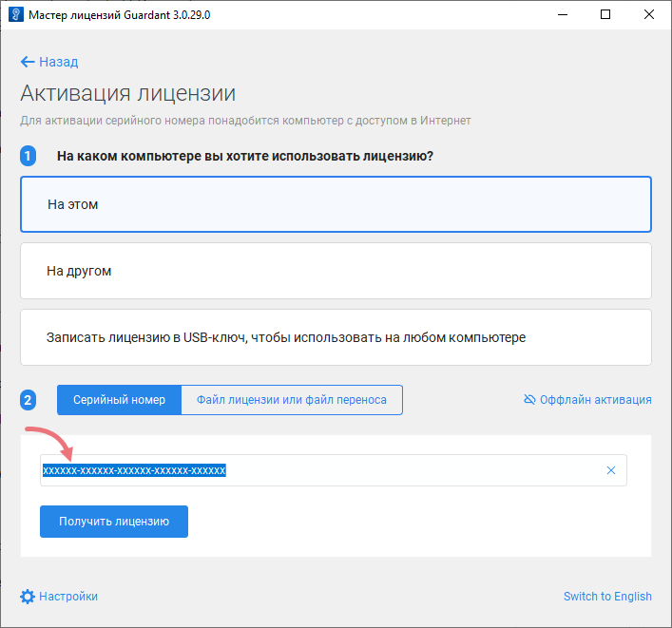Click the Активация лицензии heading

pyautogui.click(x=128, y=93)
